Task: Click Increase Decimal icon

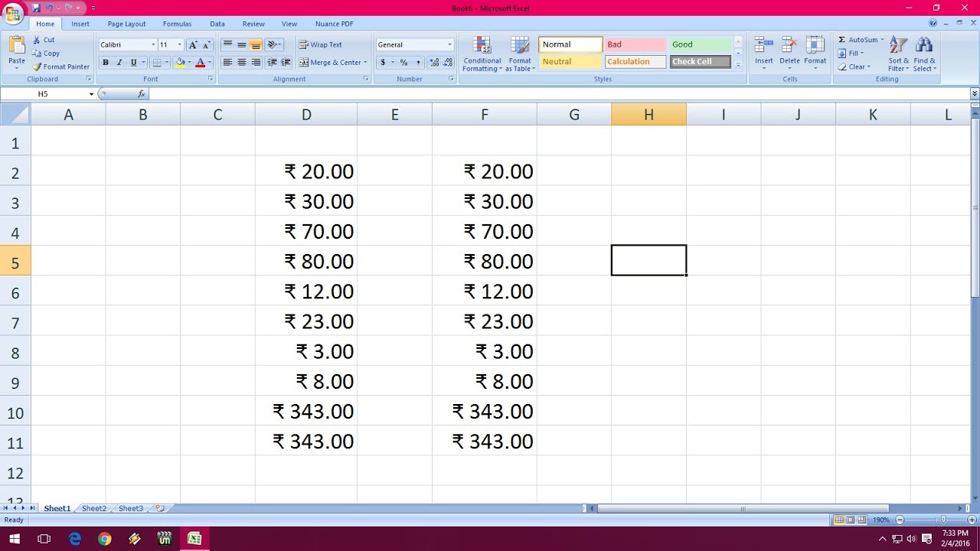Action: [434, 63]
